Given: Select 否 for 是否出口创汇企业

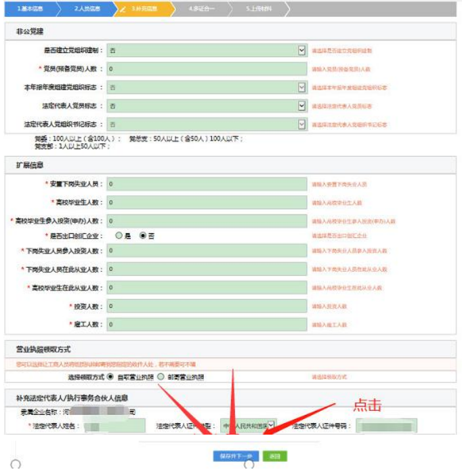Looking at the screenshot, I should (142, 236).
